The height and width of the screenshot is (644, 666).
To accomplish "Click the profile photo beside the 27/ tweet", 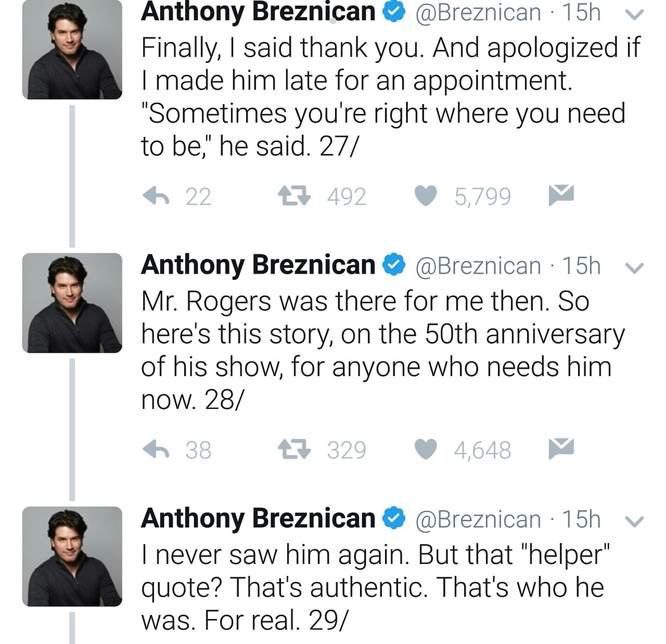I will (x=72, y=50).
